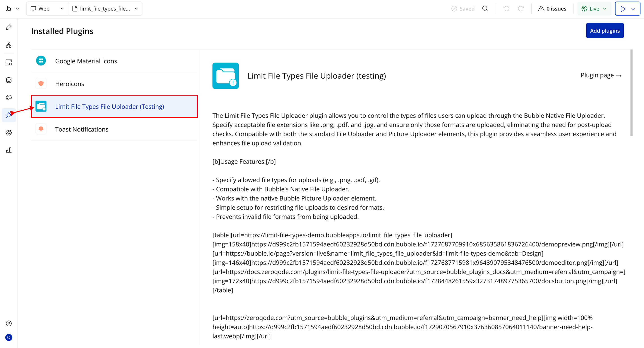Viewport: 644px width, 348px height.
Task: Select Google Material Icons plugin
Action: point(86,61)
